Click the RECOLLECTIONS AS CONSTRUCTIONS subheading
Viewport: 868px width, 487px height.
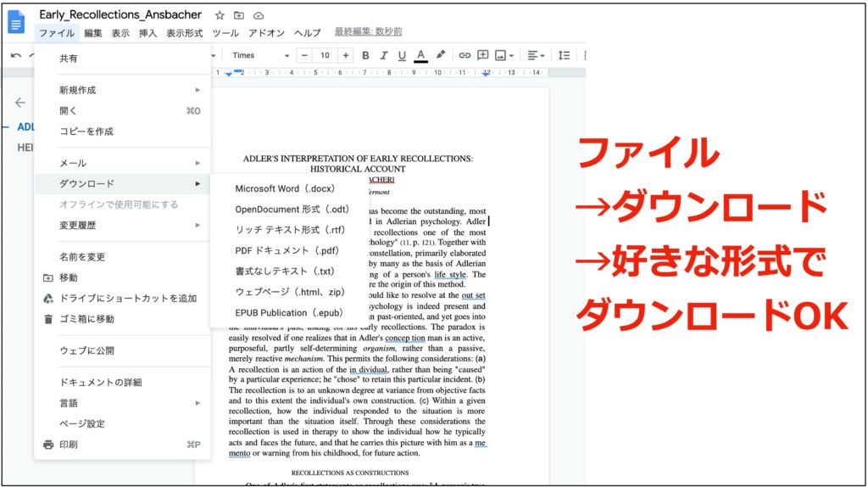[x=350, y=473]
